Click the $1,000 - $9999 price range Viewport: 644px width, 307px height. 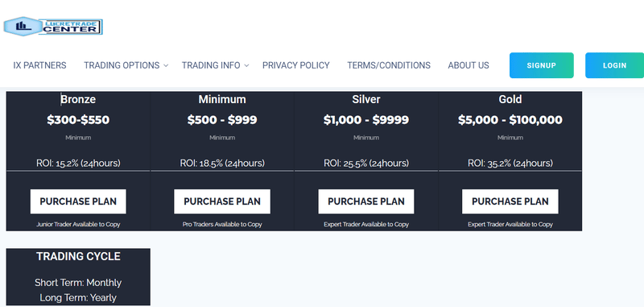point(366,120)
